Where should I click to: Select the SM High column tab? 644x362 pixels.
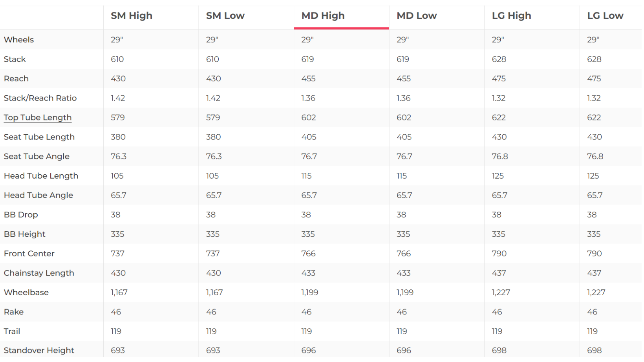click(131, 16)
